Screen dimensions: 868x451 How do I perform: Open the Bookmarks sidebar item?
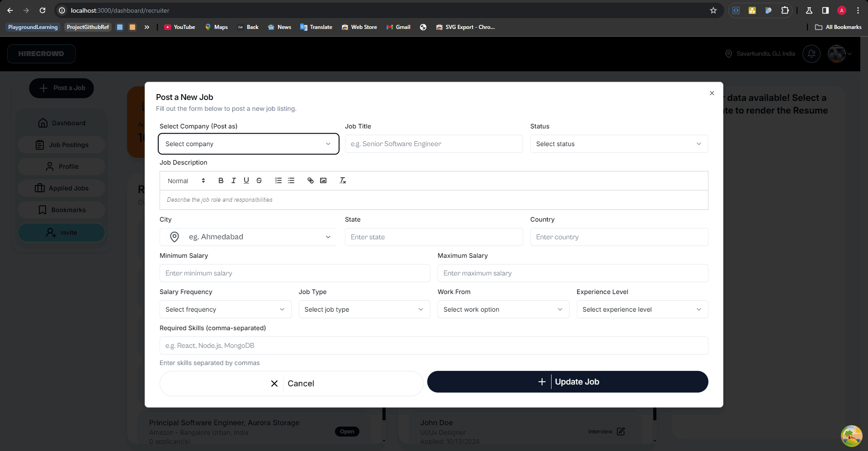[x=61, y=210]
